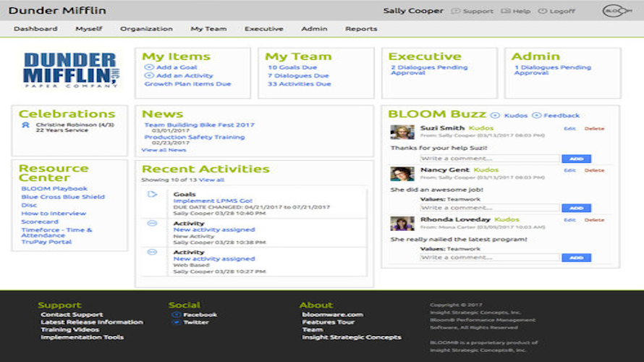
Task: Open Blue Cross Blue Shield resource
Action: click(63, 197)
